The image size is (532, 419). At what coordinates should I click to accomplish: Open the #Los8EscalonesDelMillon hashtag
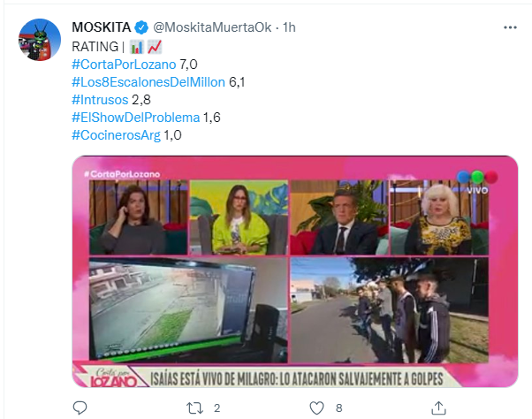148,82
